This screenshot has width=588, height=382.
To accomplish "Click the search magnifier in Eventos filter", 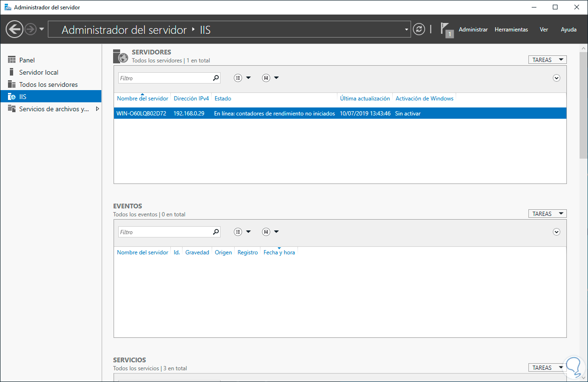I will coord(216,232).
